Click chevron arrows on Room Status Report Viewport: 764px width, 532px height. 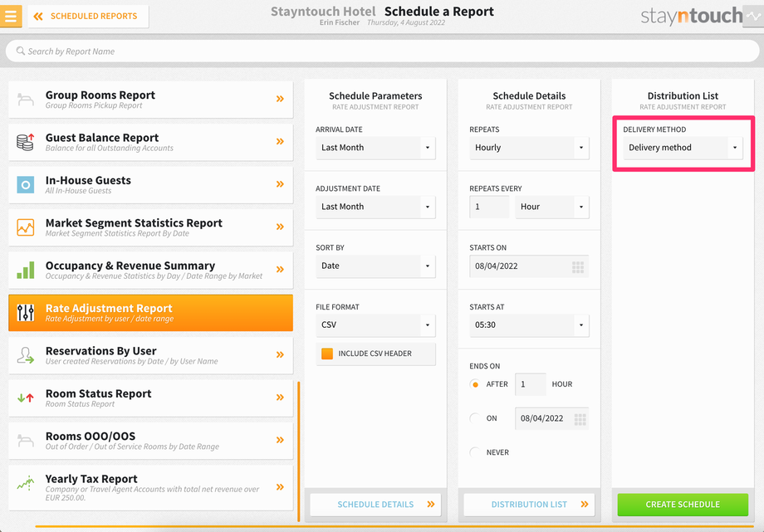click(280, 397)
